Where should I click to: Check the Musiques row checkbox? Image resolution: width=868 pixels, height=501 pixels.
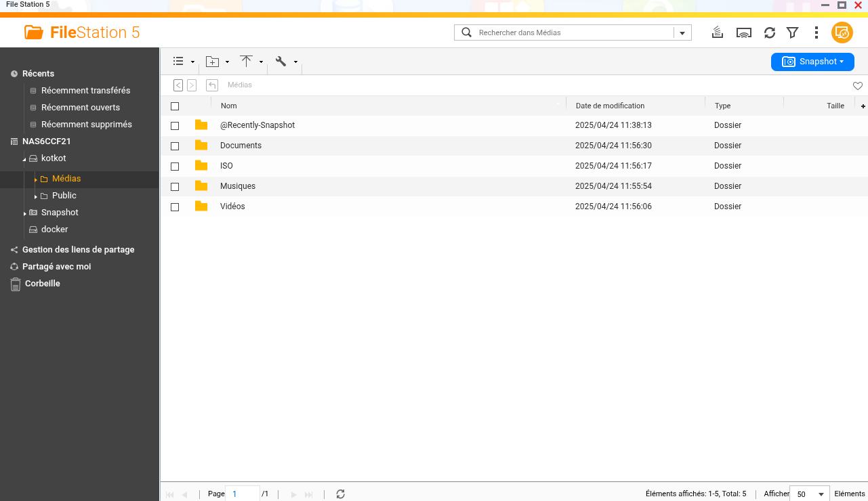pyautogui.click(x=175, y=187)
